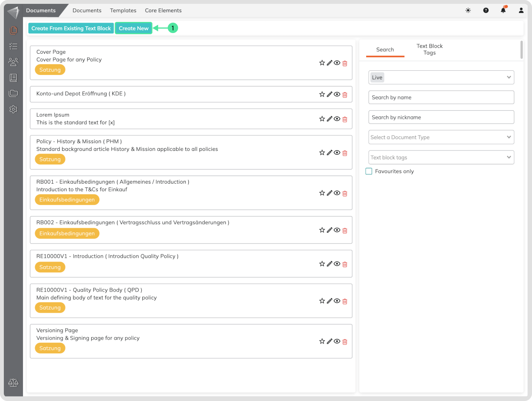Click the balance scale icon at bottom-left
This screenshot has width=532, height=401.
[13, 383]
